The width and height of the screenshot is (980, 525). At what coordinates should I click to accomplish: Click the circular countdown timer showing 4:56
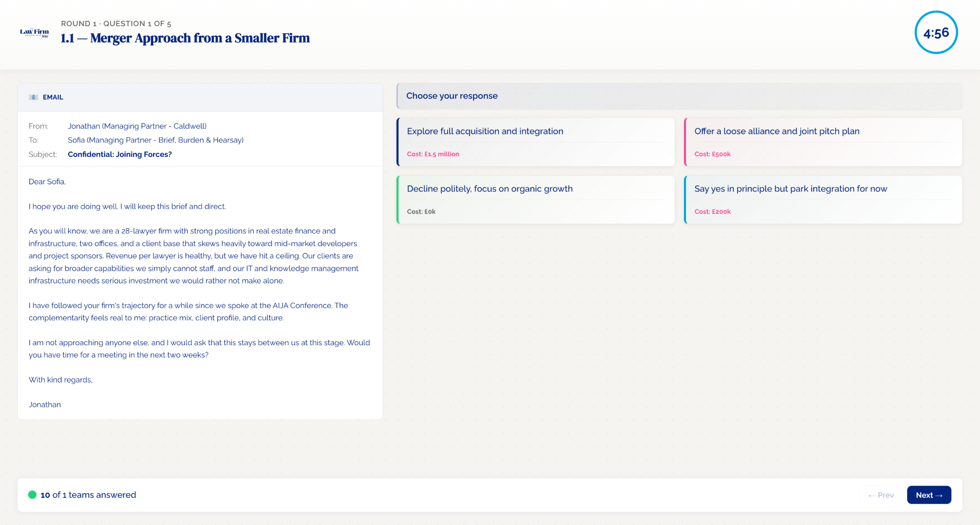click(936, 32)
